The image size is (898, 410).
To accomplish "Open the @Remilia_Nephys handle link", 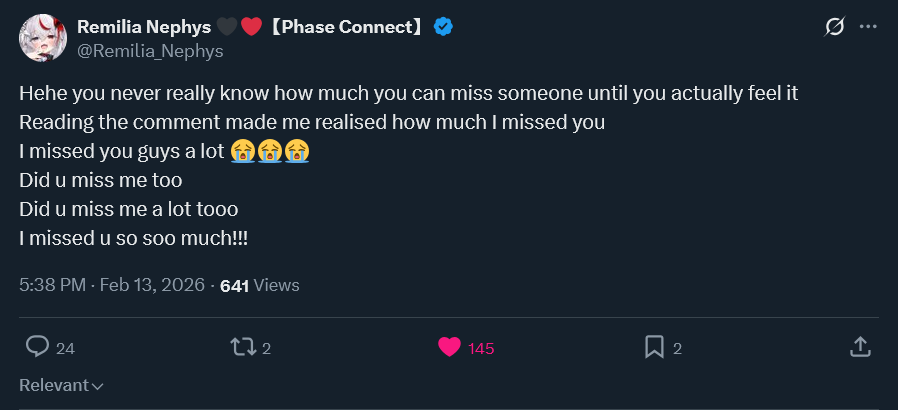I will point(150,52).
